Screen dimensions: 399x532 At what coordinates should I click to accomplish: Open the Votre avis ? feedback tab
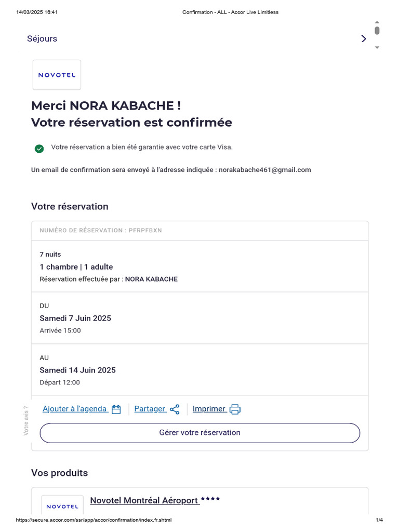point(26,420)
